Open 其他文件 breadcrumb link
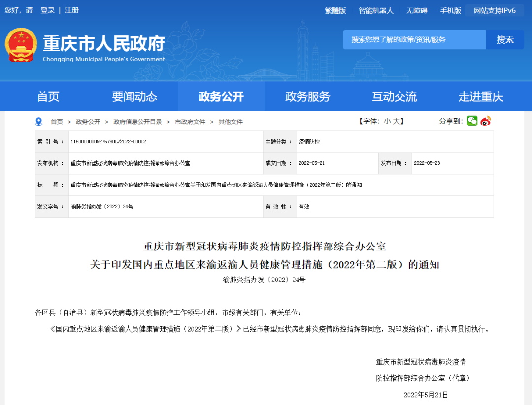The height and width of the screenshot is (405, 532). coord(231,122)
